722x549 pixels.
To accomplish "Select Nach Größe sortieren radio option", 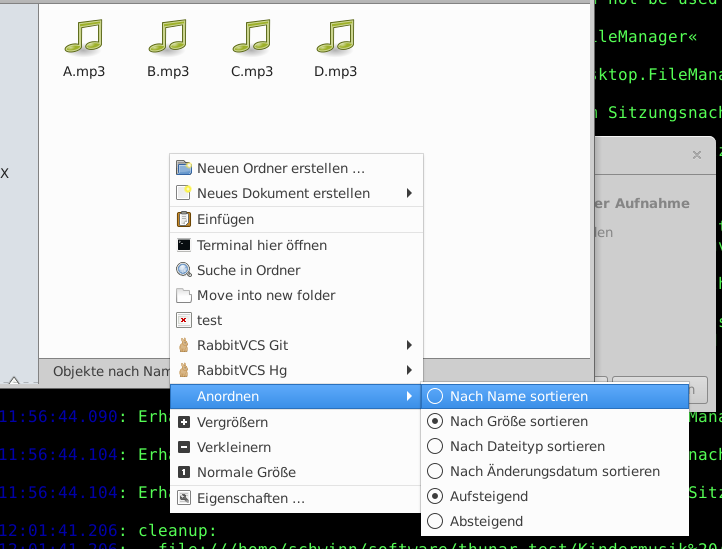I will click(x=435, y=421).
